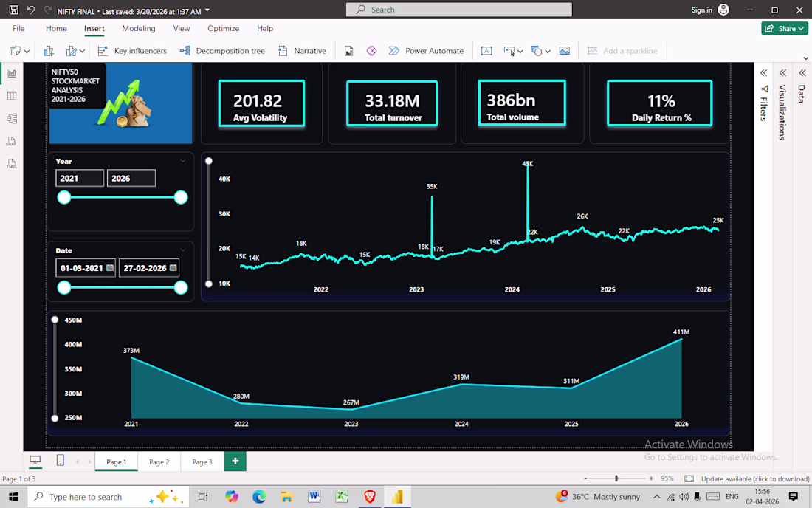The height and width of the screenshot is (508, 812).
Task: Click the user account avatar icon
Action: click(723, 10)
